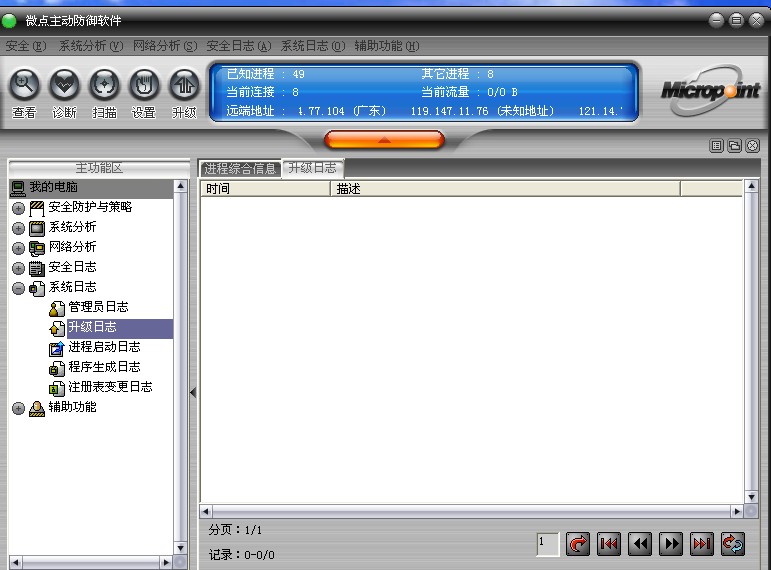Open the 系统日志(O) menu

313,46
